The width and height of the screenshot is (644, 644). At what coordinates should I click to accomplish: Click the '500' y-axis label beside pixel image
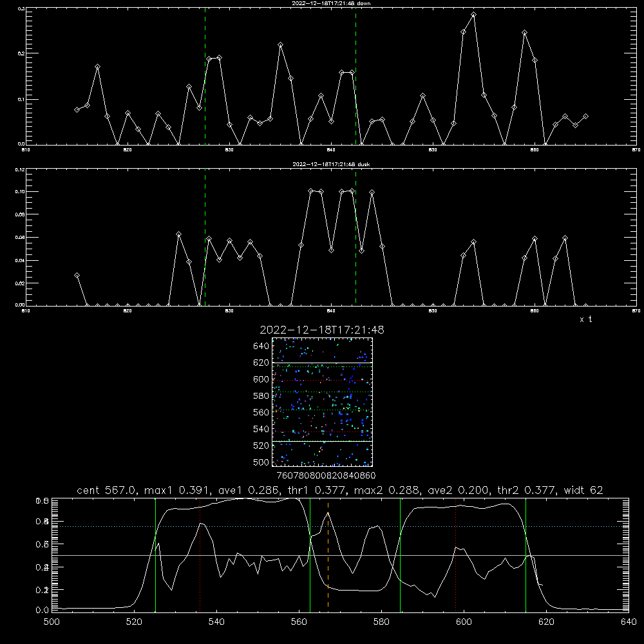pyautogui.click(x=261, y=462)
